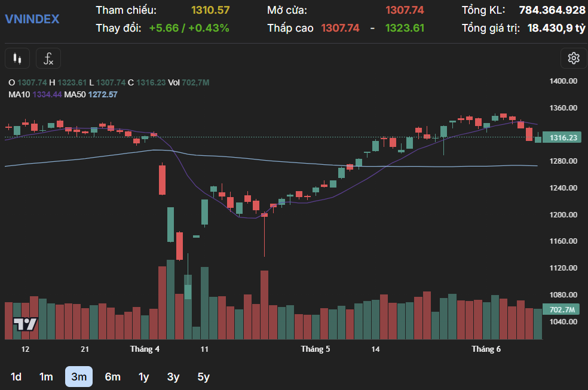The width and height of the screenshot is (588, 390).
Task: Show the 1y chart range
Action: [143, 377]
